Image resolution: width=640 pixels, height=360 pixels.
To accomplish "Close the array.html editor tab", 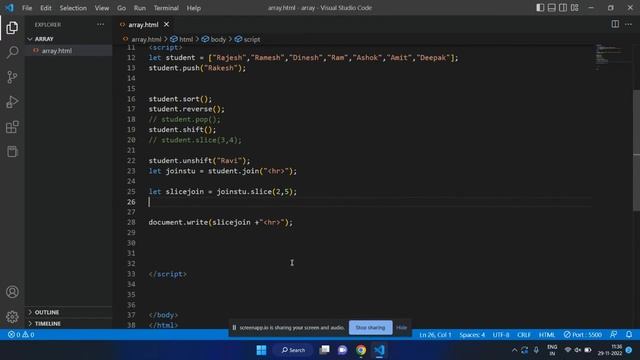I will 166,24.
